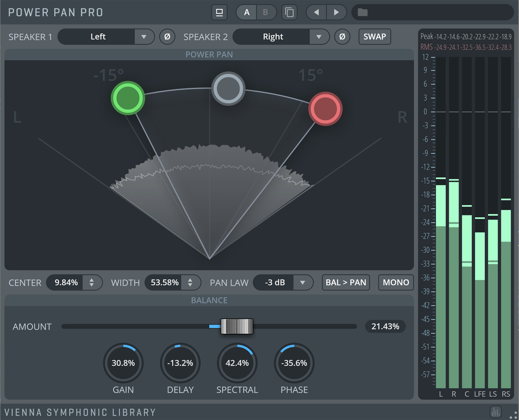Click the copy A/B settings icon
Screen dimensions: 519x420
289,12
